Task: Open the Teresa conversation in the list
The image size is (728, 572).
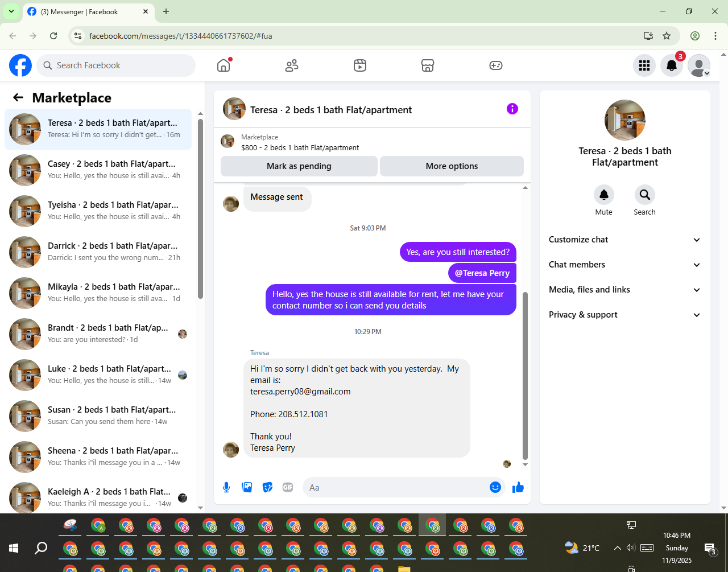Action: pos(98,129)
